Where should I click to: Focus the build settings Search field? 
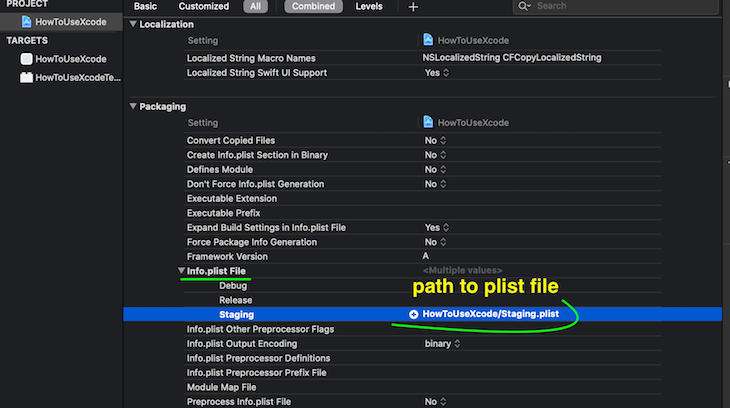(x=615, y=6)
